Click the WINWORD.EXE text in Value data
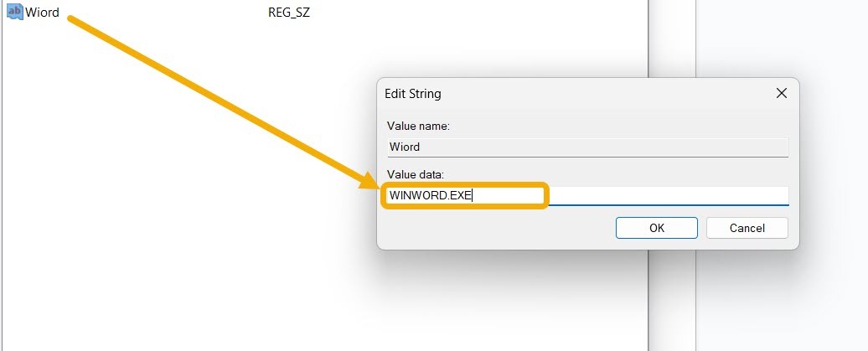 pos(430,195)
